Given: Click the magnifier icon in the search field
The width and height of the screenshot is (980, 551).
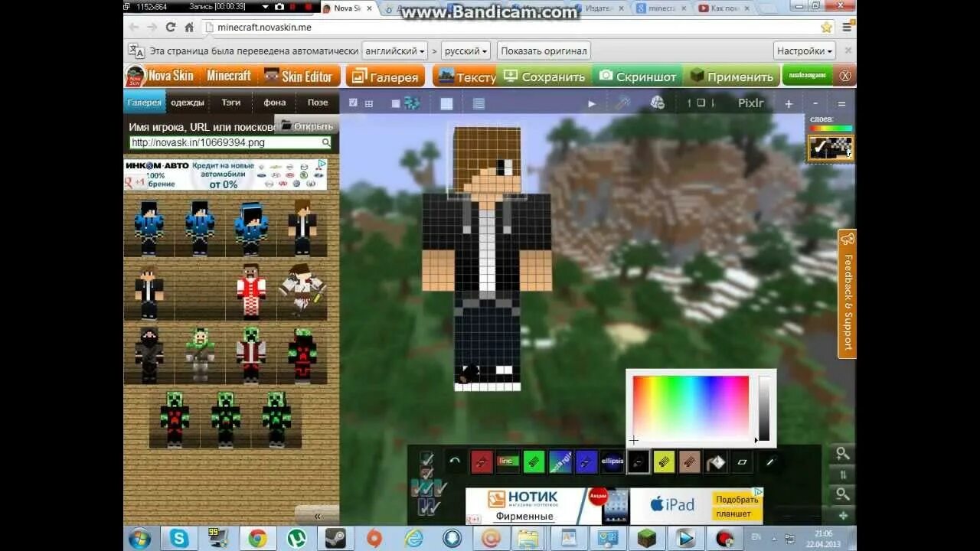Looking at the screenshot, I should (325, 142).
